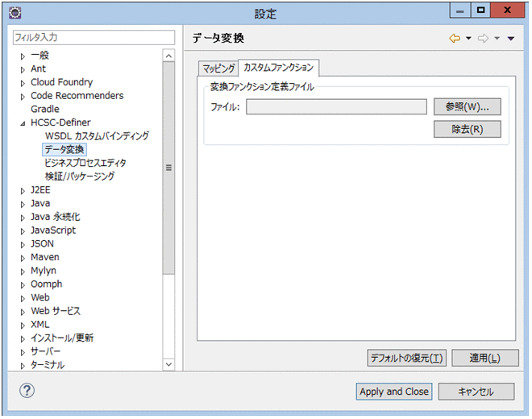
Task: Expand the Java 永続化 node
Action: 23,218
